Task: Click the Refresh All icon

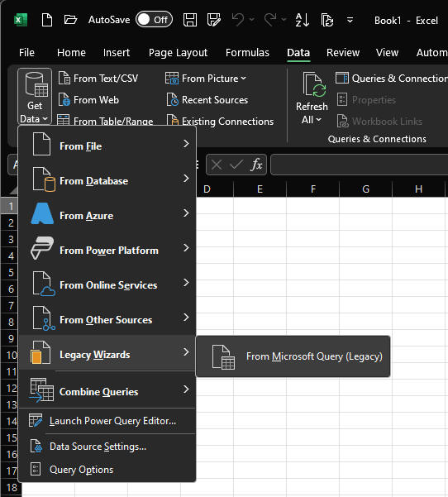Action: (x=314, y=84)
